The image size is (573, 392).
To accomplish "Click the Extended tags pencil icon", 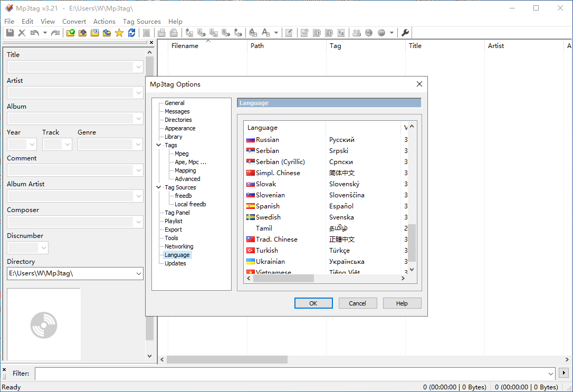I will pos(289,33).
